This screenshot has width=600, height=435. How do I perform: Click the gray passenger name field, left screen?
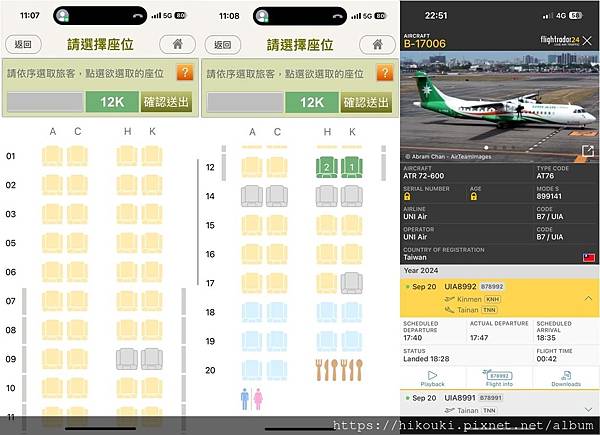click(x=45, y=102)
